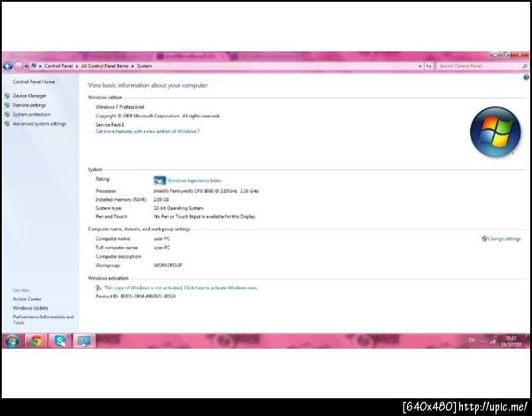Click the Forward navigation arrow button
This screenshot has width=532, height=416.
coord(19,67)
